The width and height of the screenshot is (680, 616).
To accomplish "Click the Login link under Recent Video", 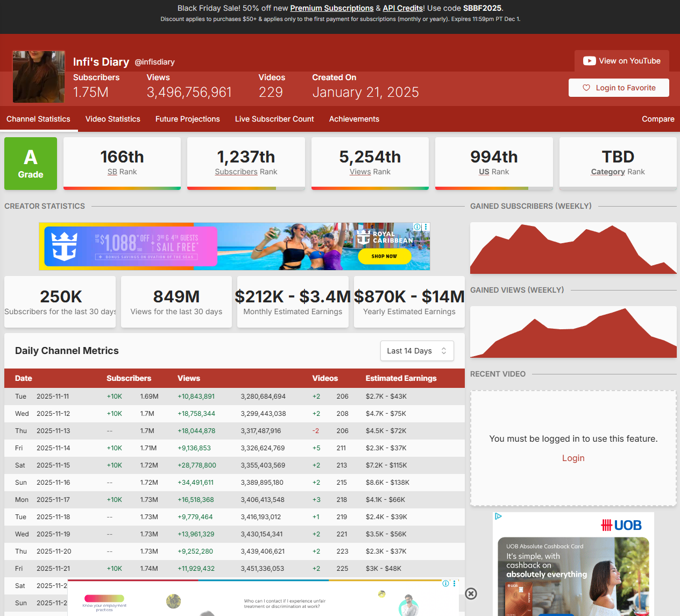I will (573, 458).
